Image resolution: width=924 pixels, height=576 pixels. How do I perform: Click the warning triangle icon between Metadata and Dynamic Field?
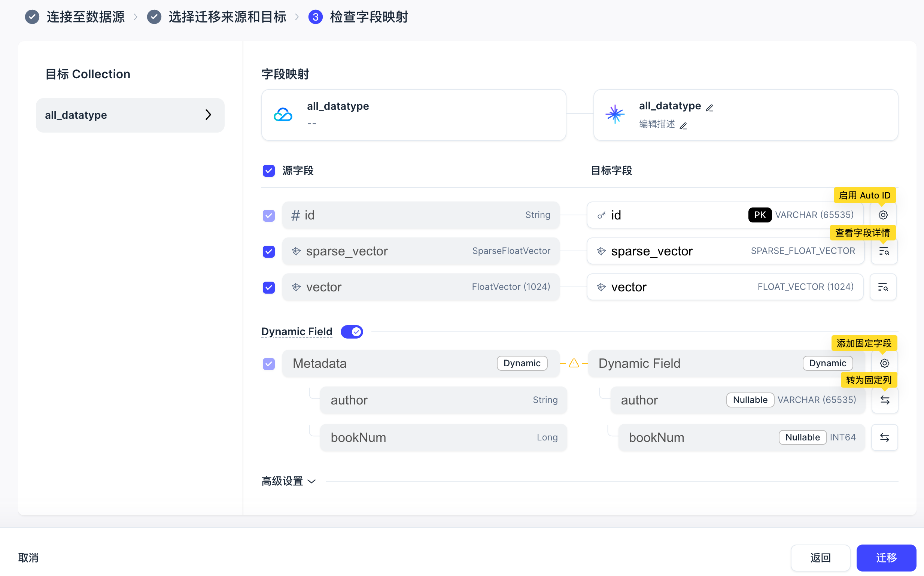(574, 363)
